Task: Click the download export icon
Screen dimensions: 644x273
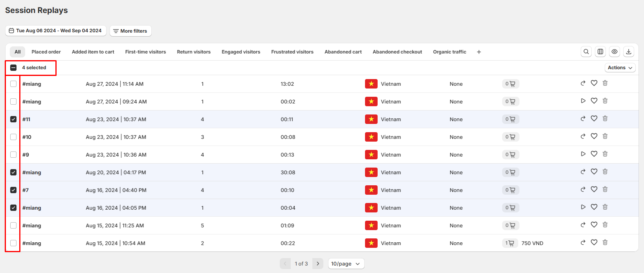Action: coord(628,52)
